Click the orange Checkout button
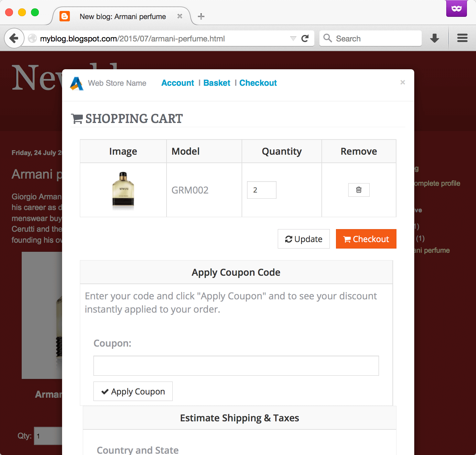 click(x=366, y=239)
